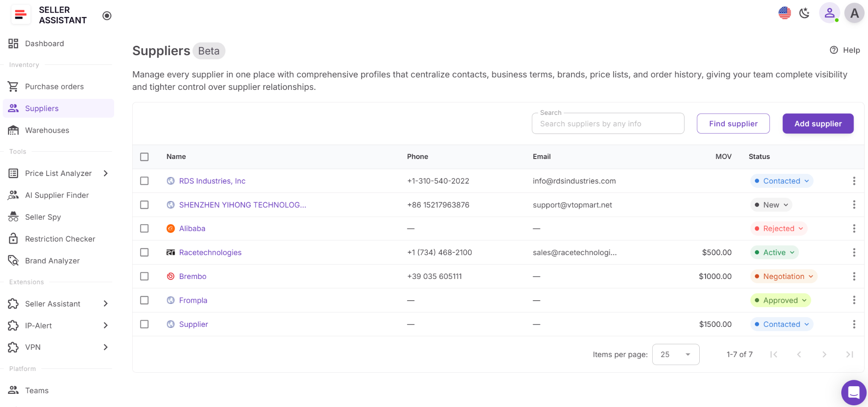Go to Purchase orders in sidebar

[x=54, y=86]
